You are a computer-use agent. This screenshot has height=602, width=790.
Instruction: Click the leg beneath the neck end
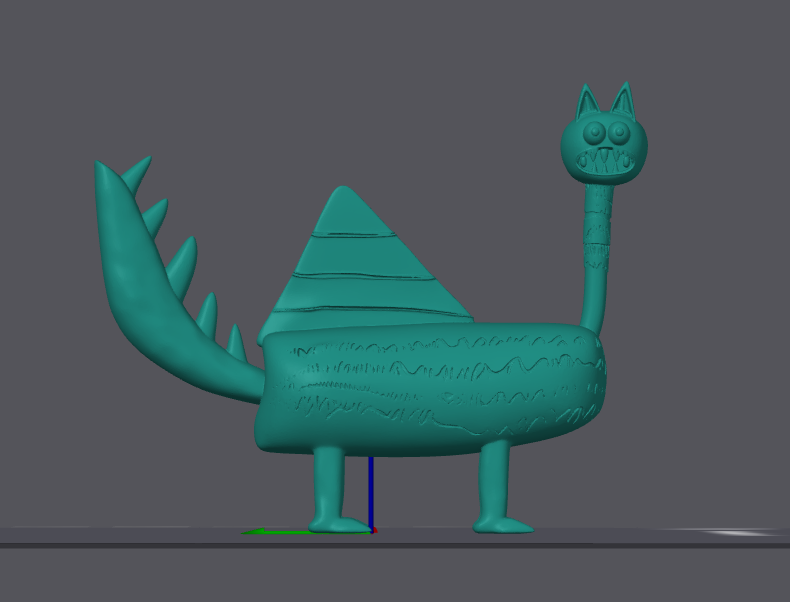(x=497, y=486)
